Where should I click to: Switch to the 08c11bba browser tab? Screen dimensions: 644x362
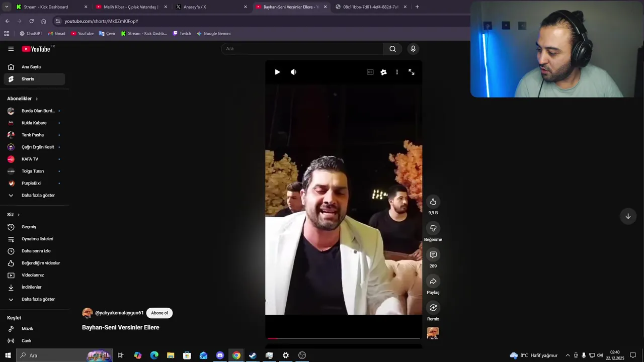pyautogui.click(x=371, y=7)
